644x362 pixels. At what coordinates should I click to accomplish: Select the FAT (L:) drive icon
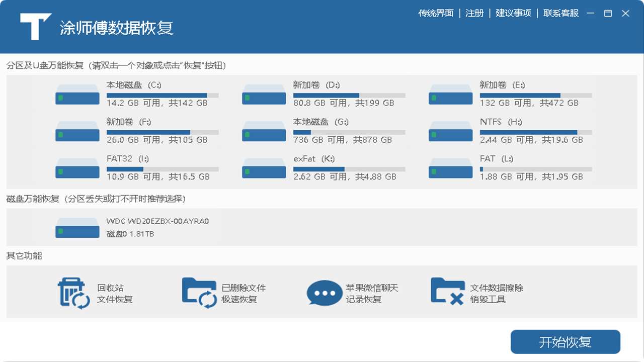(x=450, y=168)
